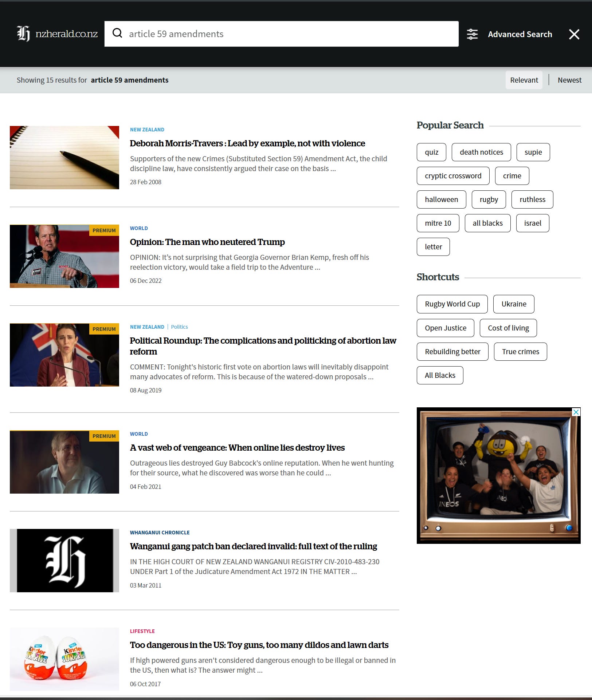The width and height of the screenshot is (592, 700).
Task: Select the 'halloween' popular search tag
Action: 441,199
